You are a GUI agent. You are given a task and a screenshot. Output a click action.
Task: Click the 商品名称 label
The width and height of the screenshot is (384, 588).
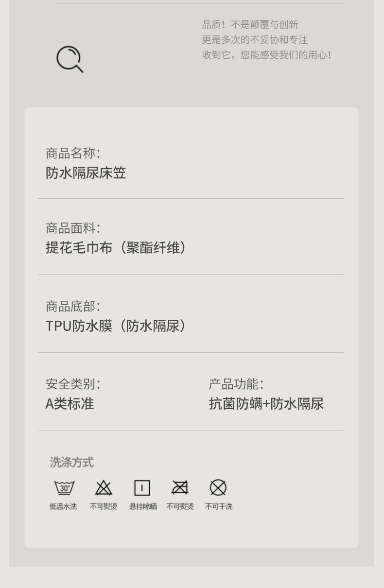tap(73, 153)
